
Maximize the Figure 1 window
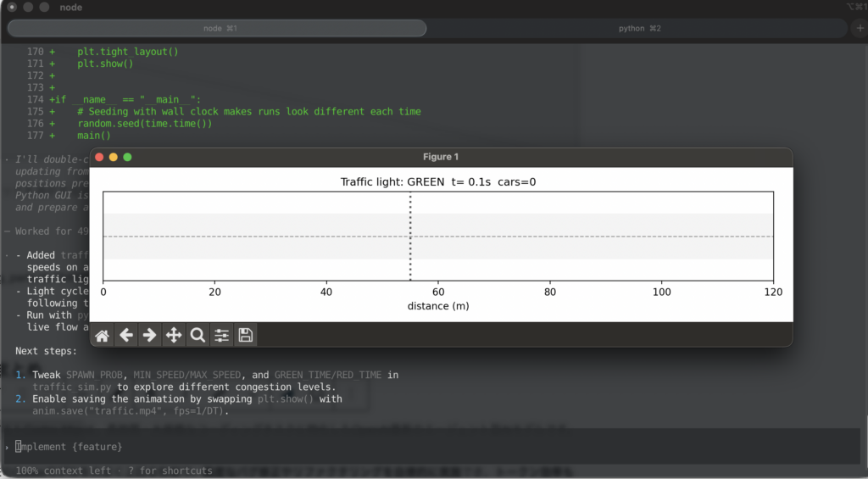tap(128, 157)
